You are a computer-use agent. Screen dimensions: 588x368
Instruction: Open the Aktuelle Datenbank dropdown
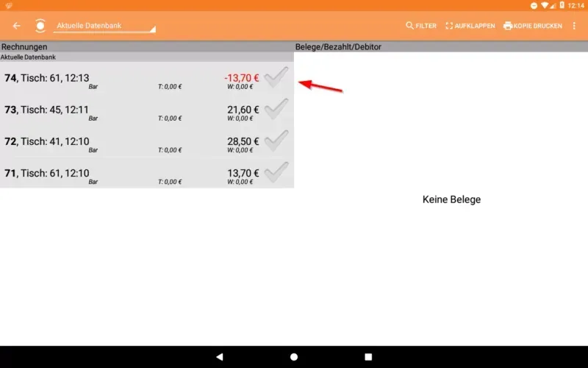[104, 26]
